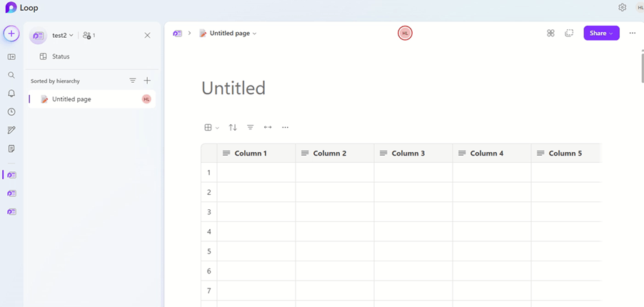
Task: Open search from left rail
Action: [x=11, y=75]
